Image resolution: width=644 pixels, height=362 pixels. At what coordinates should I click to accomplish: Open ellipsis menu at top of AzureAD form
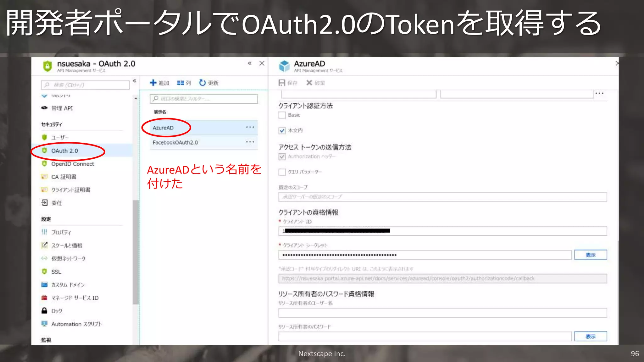(599, 93)
